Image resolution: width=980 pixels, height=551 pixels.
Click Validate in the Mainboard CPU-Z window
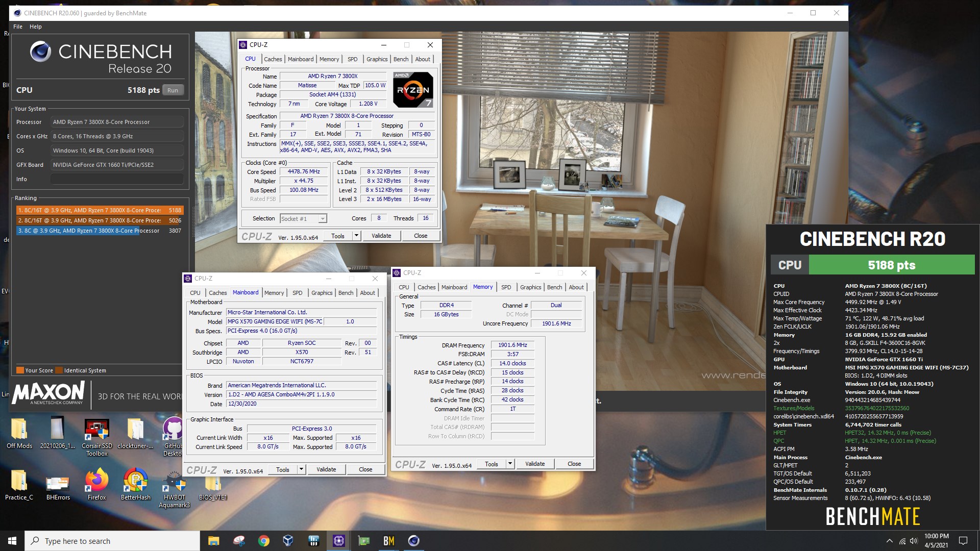(326, 469)
